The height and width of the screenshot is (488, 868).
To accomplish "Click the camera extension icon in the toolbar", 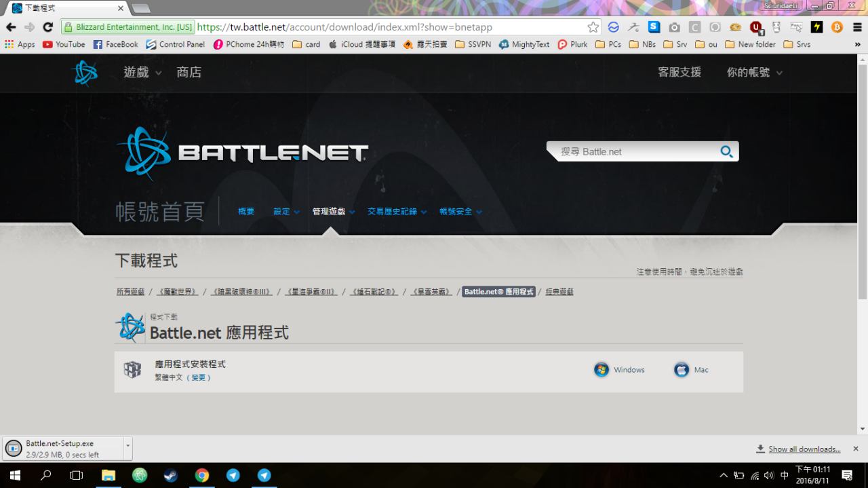I will [x=674, y=27].
